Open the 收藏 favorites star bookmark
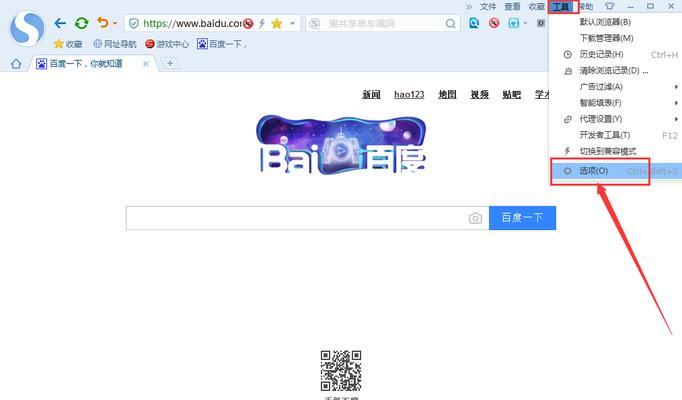Image resolution: width=682 pixels, height=400 pixels. point(68,44)
